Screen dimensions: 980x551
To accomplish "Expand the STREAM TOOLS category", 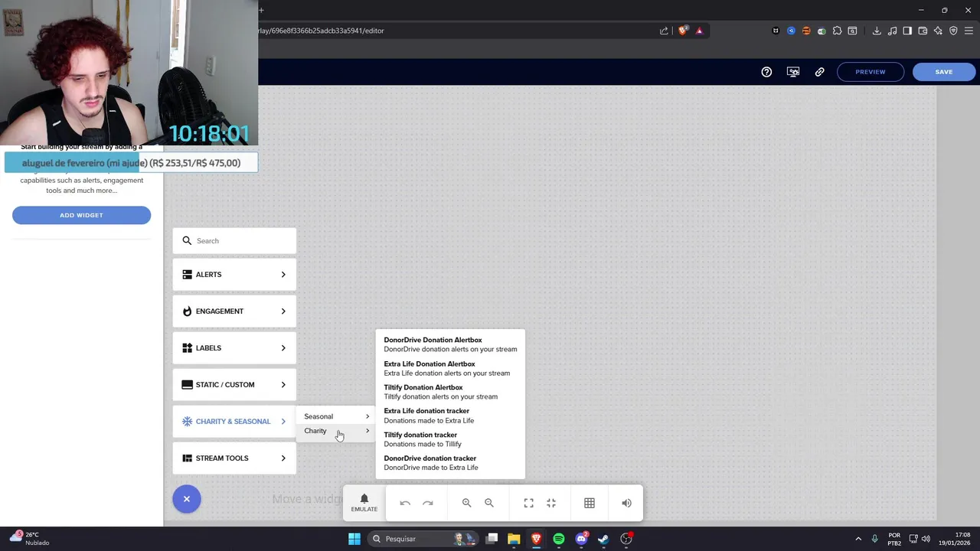I will [234, 458].
